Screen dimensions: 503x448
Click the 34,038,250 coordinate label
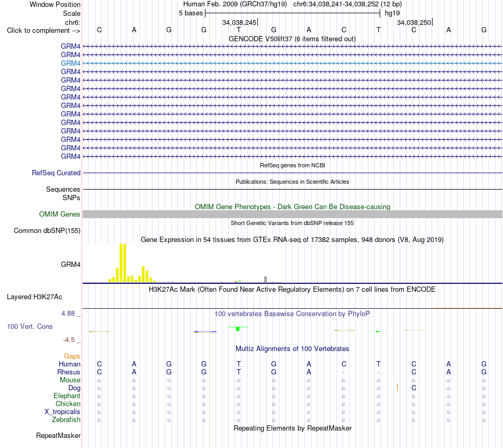[414, 22]
